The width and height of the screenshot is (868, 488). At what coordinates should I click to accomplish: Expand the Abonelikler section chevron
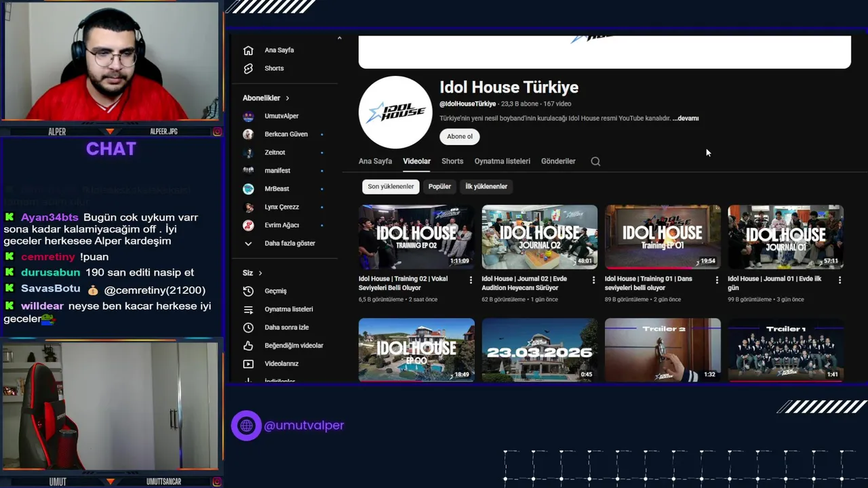tap(288, 98)
